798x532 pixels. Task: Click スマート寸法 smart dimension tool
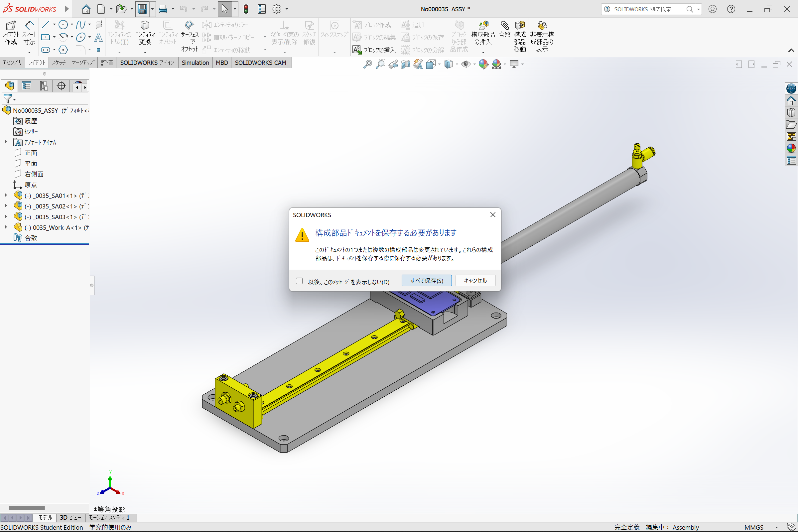[x=30, y=33]
